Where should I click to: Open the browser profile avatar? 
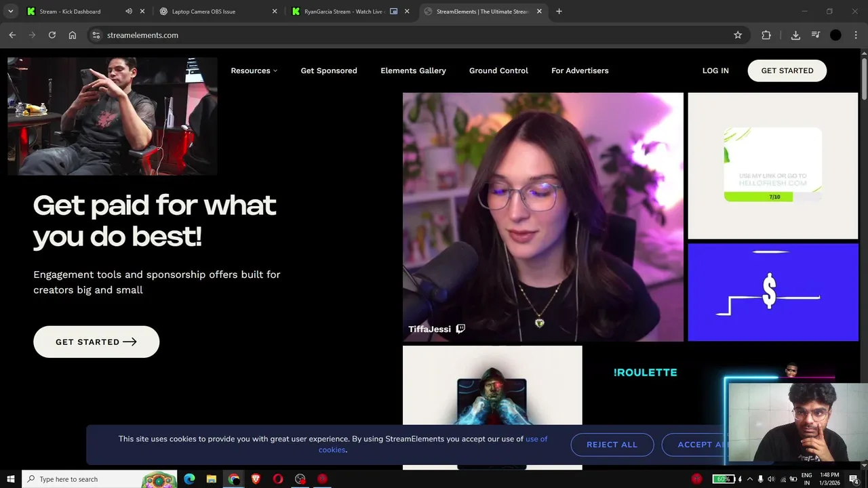point(835,35)
